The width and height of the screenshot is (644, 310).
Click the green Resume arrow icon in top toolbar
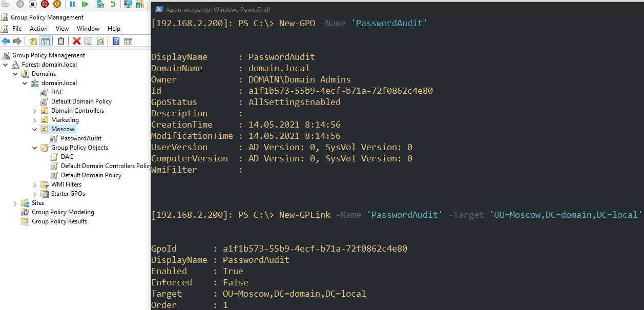85,5
